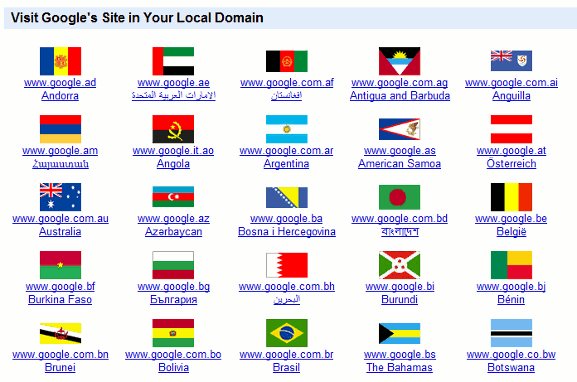Click the United Arab Emirates flag
The image size is (577, 382).
click(173, 61)
